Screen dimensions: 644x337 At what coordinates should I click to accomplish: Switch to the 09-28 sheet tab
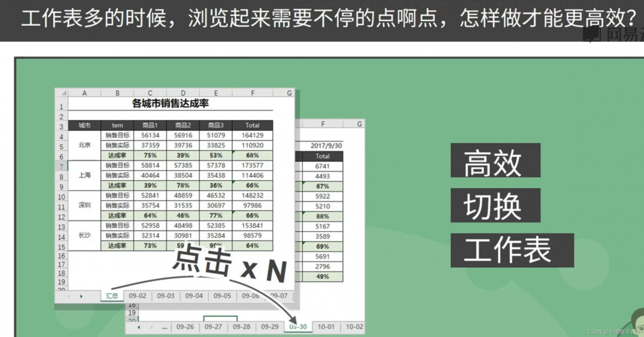(x=242, y=327)
